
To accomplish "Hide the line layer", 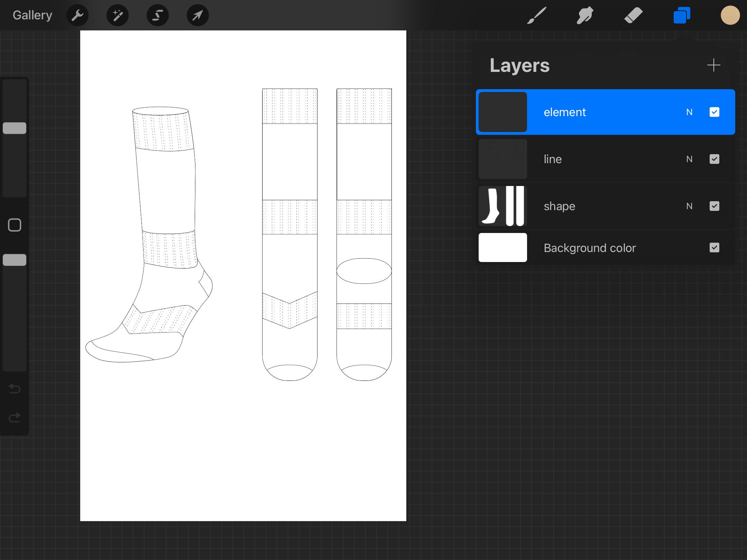I will (714, 159).
